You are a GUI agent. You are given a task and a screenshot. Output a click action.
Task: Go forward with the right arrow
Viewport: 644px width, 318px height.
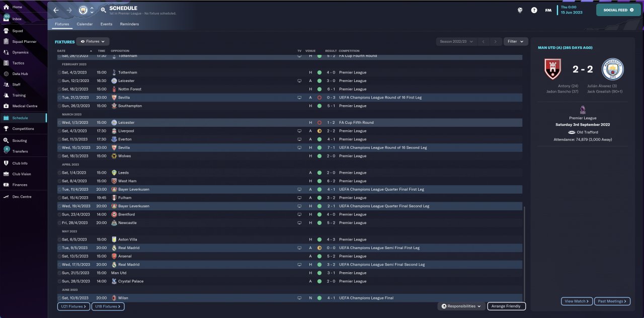coord(69,10)
